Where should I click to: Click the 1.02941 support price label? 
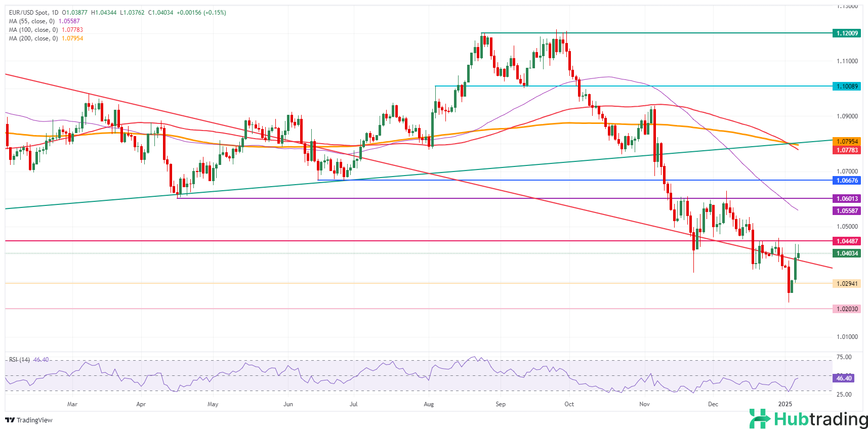(x=846, y=284)
